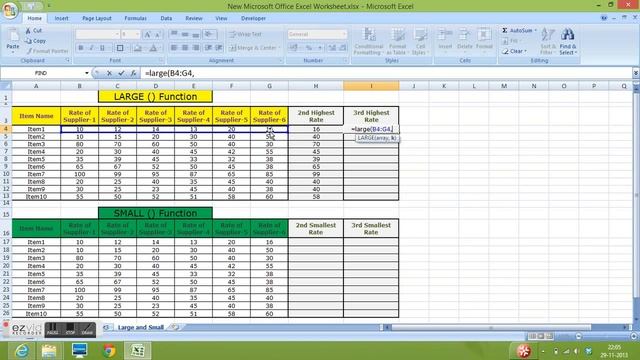640x360 pixels.
Task: Click the Increase Decimal icon
Action: tap(332, 48)
